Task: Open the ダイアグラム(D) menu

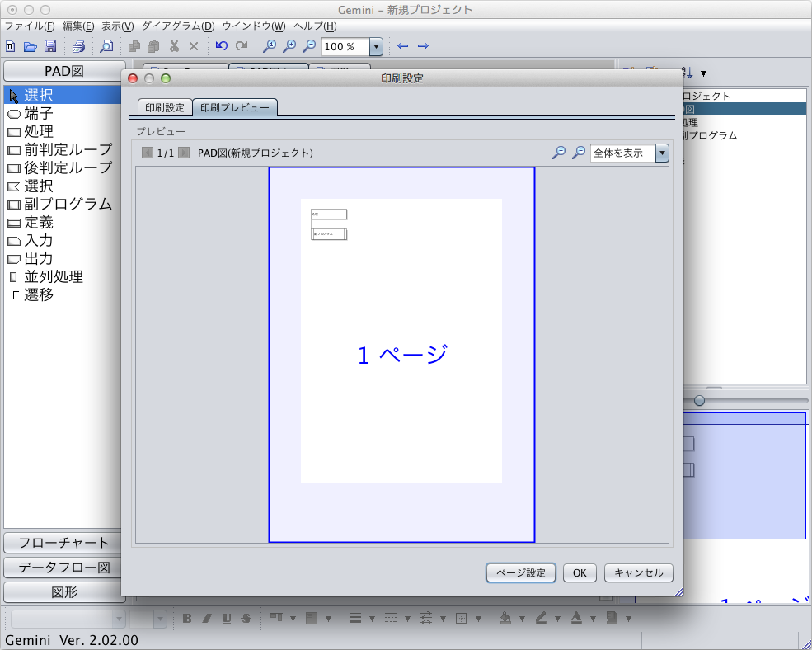Action: point(178,26)
